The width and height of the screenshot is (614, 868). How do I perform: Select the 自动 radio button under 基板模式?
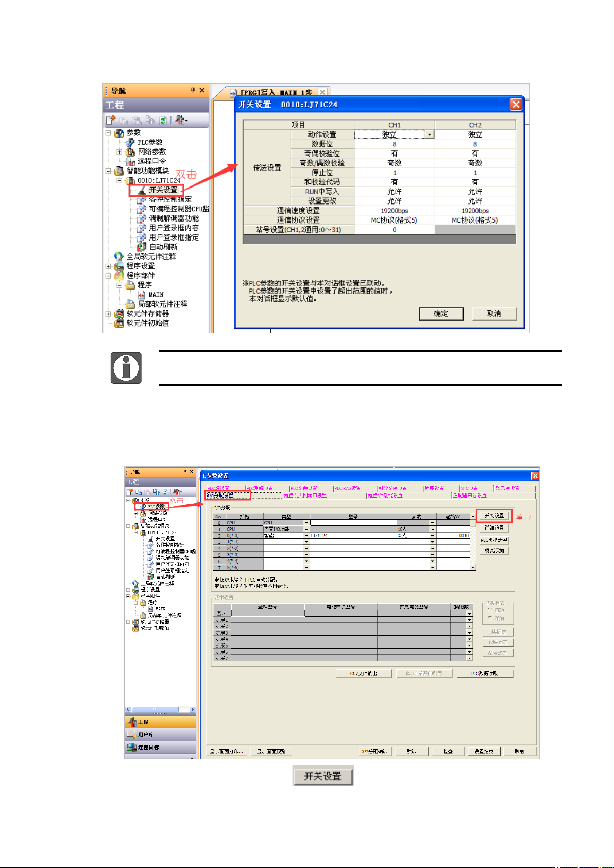tap(490, 610)
